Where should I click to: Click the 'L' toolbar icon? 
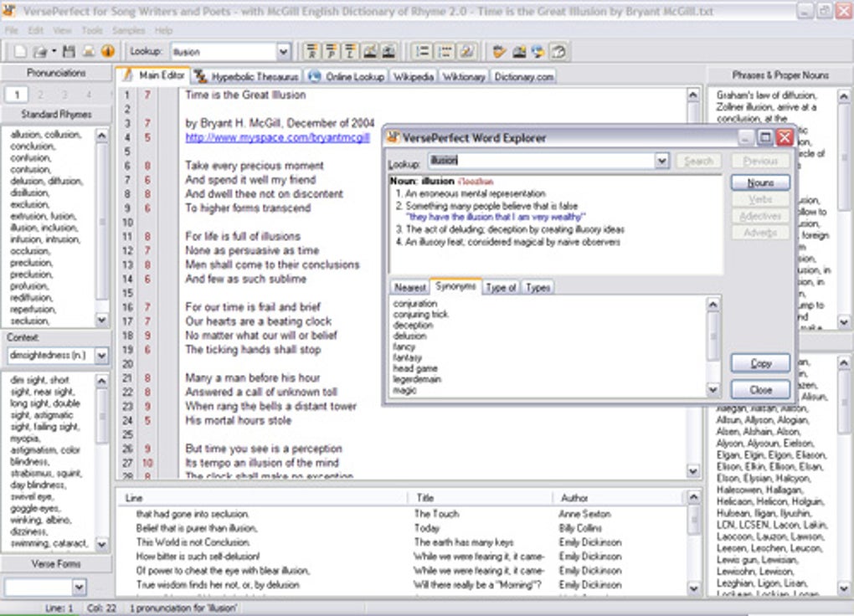(x=350, y=52)
